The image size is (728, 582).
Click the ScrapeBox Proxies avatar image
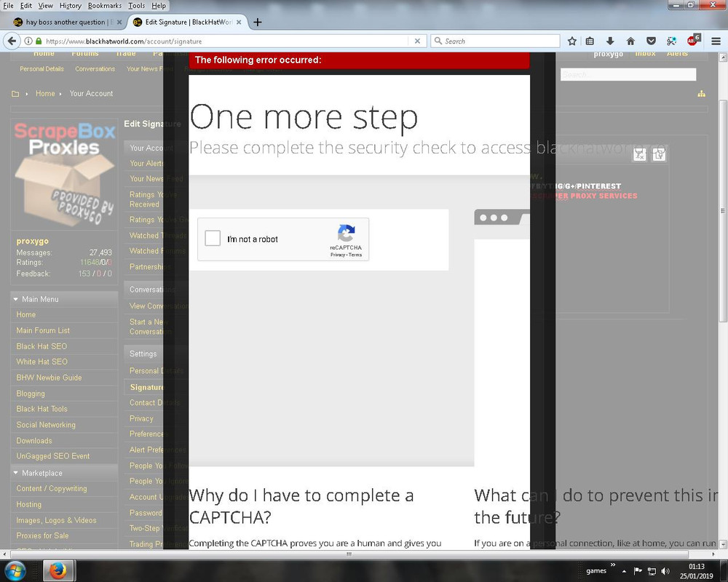tap(65, 175)
